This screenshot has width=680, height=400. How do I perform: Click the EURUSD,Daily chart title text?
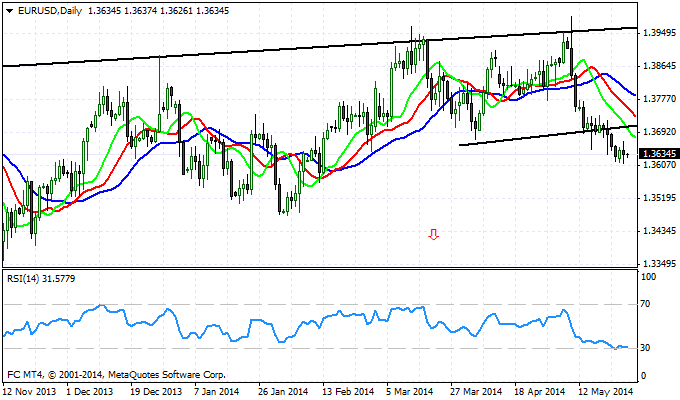pos(50,11)
